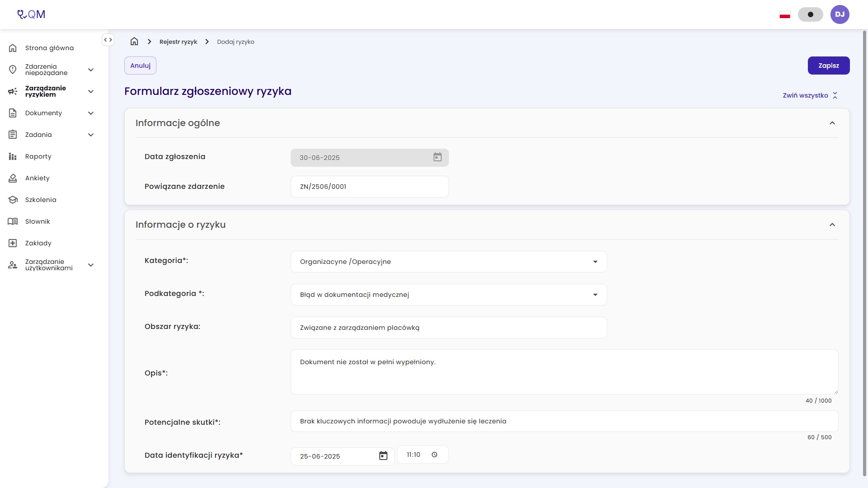Save the form with Zapisz
Screen dimensions: 868x488
tap(829, 66)
